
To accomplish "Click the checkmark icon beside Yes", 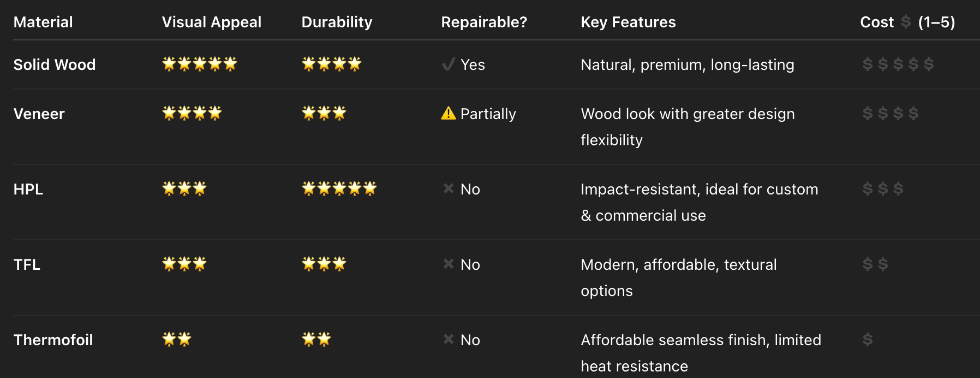I will pyautogui.click(x=449, y=64).
